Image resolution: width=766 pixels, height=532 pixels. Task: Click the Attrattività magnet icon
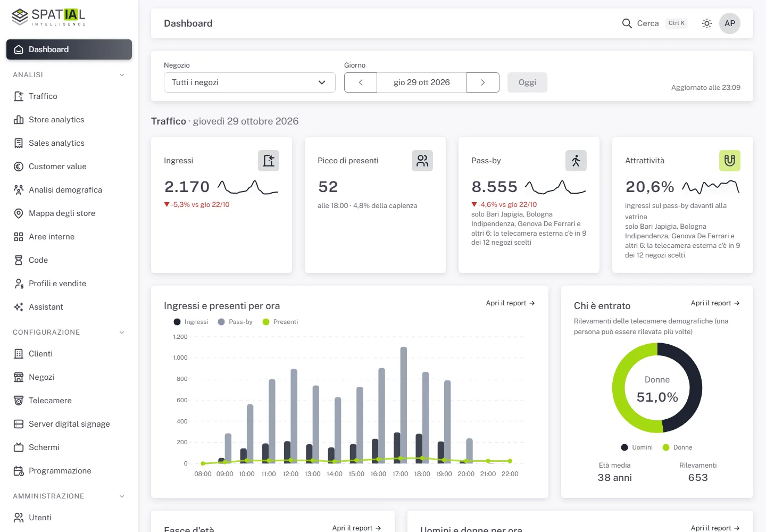click(x=730, y=161)
